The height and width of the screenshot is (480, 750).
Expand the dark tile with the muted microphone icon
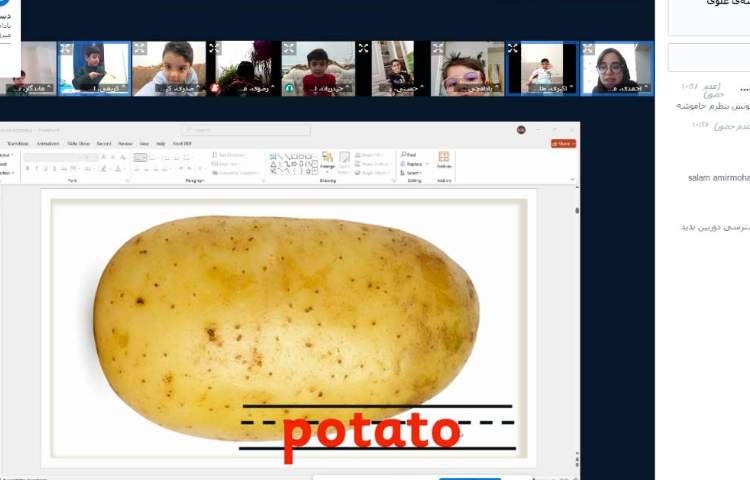[214, 48]
